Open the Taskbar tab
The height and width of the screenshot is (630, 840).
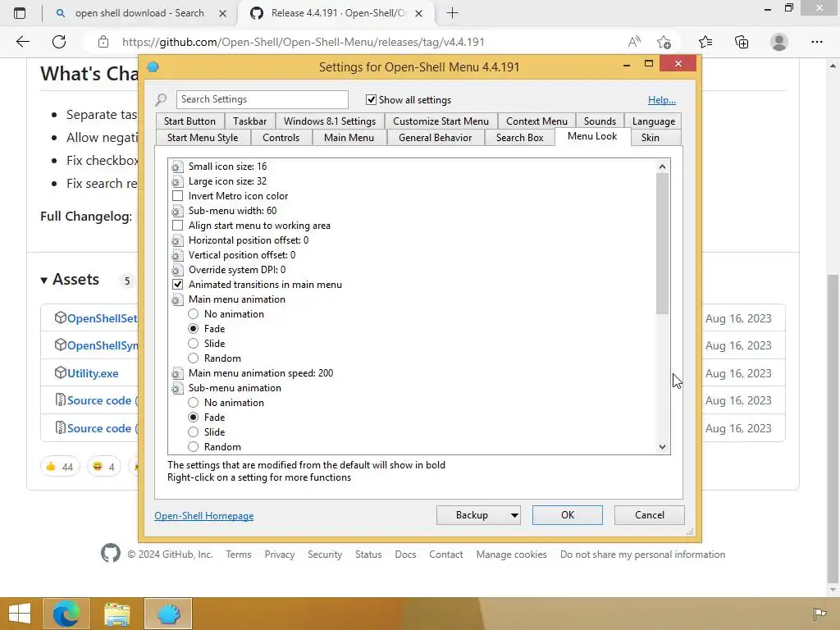coord(249,121)
